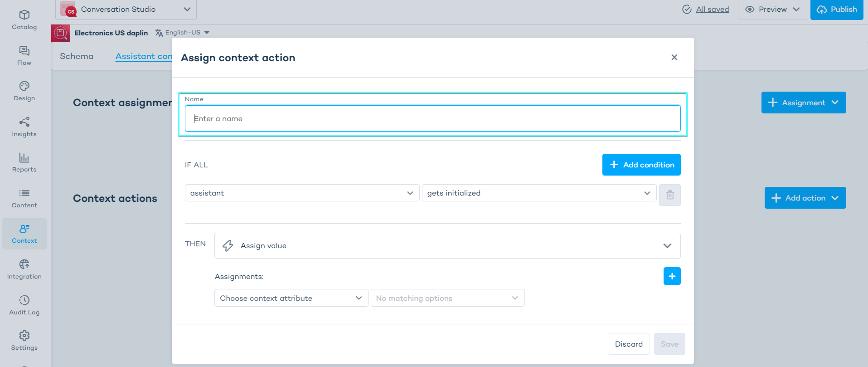868x367 pixels.
Task: Open the Design section in sidebar
Action: [24, 91]
